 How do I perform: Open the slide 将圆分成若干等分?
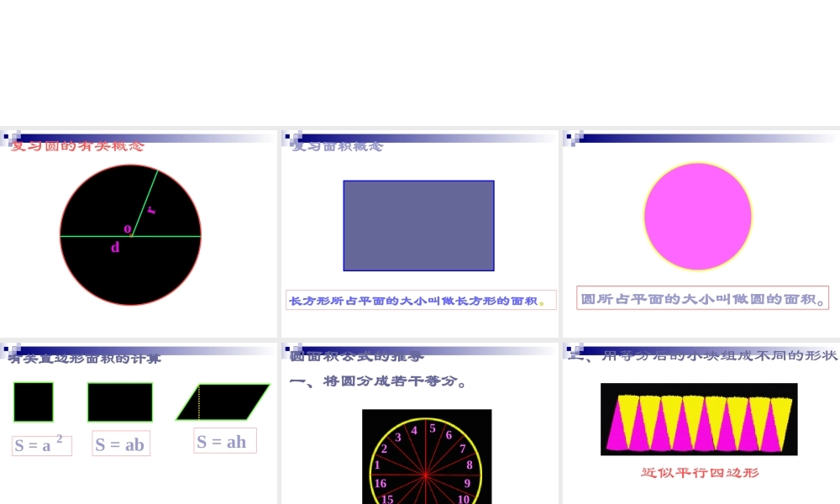click(x=419, y=423)
